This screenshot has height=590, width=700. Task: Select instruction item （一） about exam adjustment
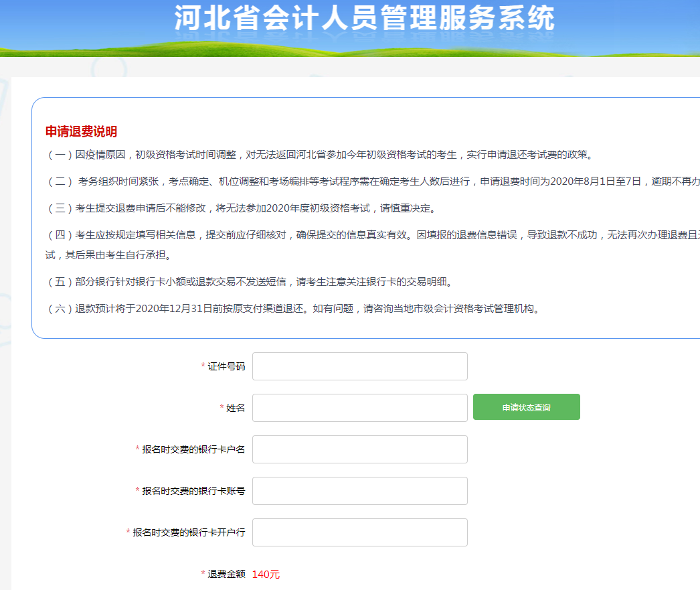(268, 154)
